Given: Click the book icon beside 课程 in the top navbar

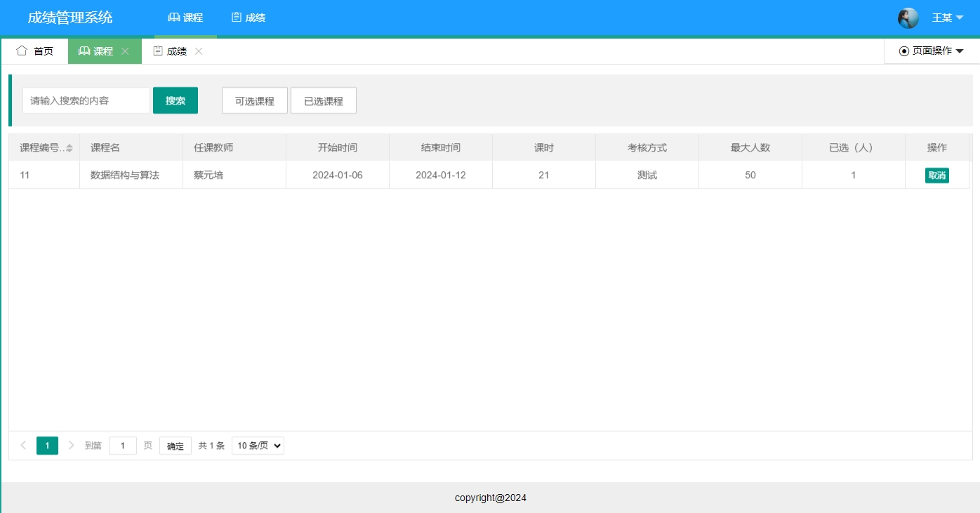Looking at the screenshot, I should (x=173, y=17).
